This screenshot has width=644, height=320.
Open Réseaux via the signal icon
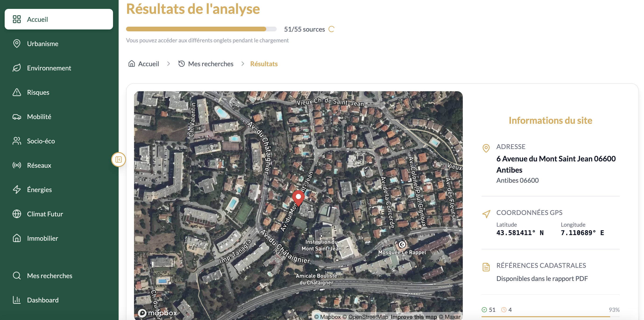tap(17, 165)
